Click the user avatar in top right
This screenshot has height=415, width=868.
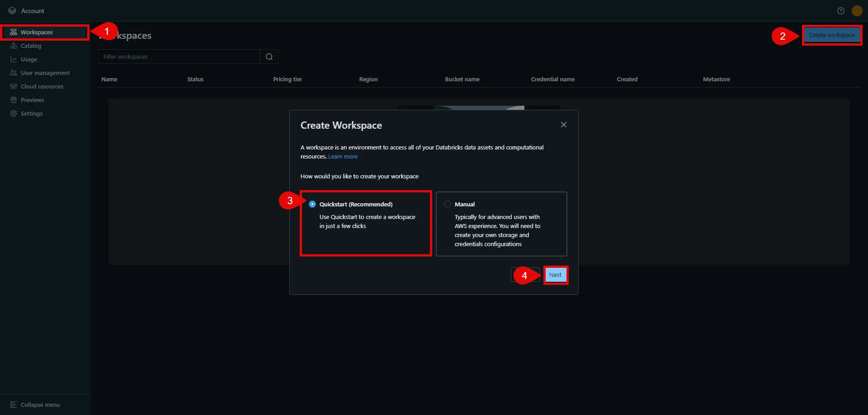[857, 10]
